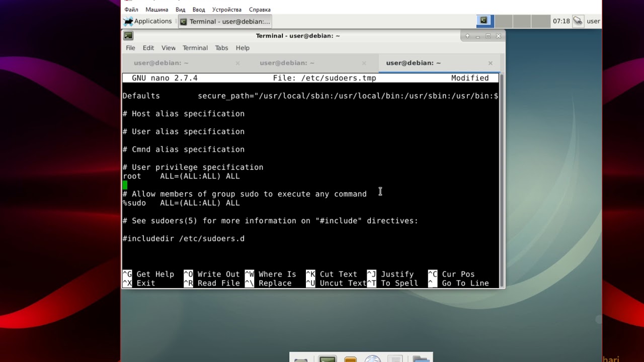Open the terminal Edit menu
This screenshot has width=644, height=362.
pyautogui.click(x=148, y=48)
